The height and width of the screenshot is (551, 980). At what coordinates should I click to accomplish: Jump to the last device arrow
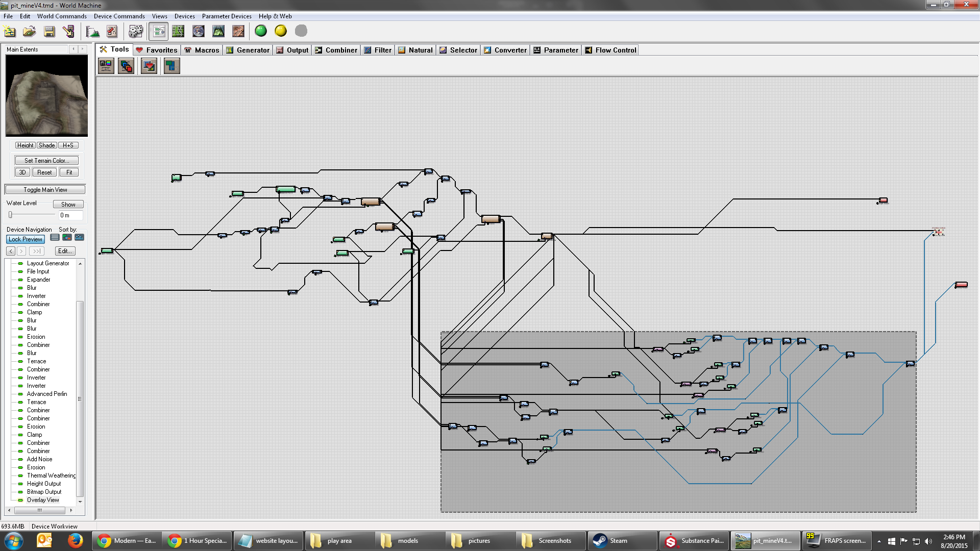click(37, 251)
